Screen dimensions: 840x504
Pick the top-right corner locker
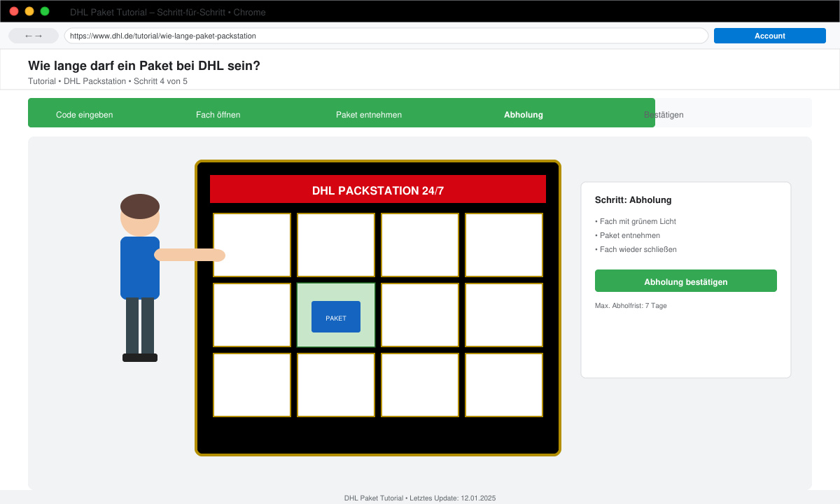pyautogui.click(x=504, y=245)
